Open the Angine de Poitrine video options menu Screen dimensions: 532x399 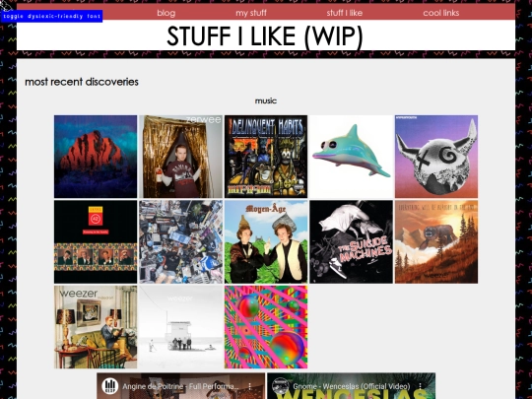click(249, 386)
